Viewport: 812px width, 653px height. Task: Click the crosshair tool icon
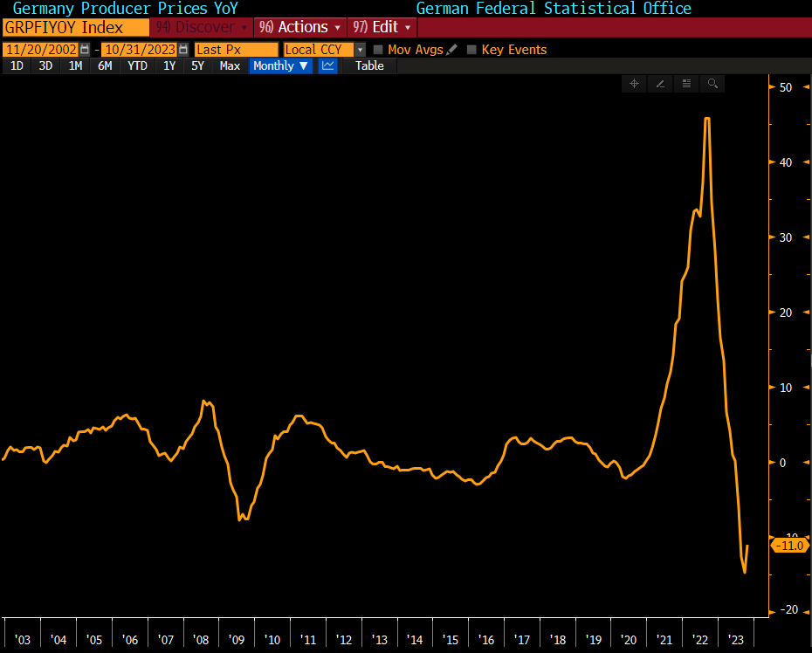coord(635,84)
